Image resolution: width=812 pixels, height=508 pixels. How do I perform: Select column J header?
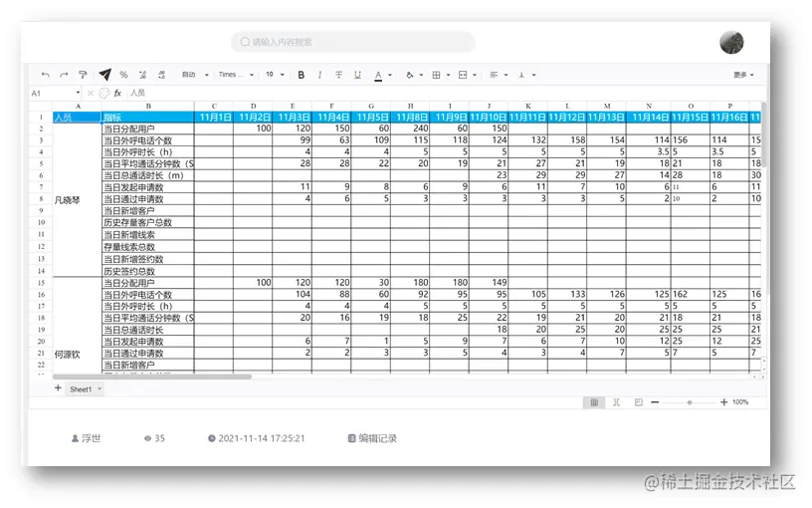click(x=489, y=106)
